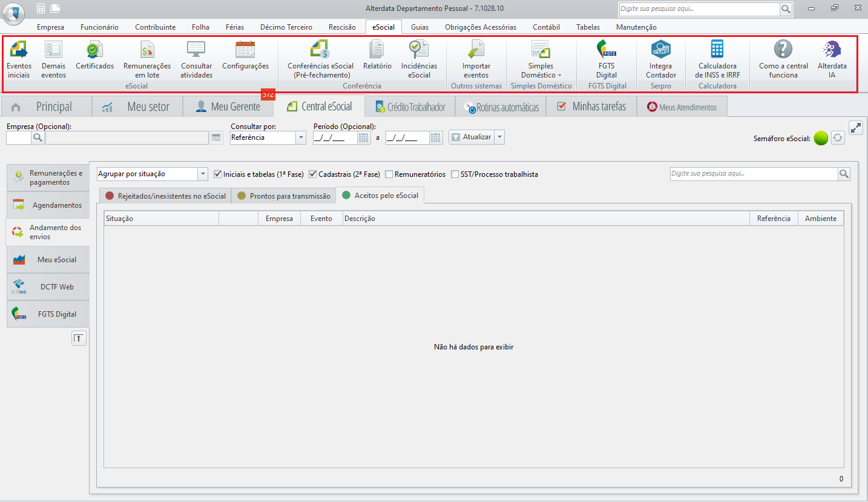Viewport: 868px width, 502px height.
Task: Switch to the Principal page tab
Action: (x=46, y=107)
